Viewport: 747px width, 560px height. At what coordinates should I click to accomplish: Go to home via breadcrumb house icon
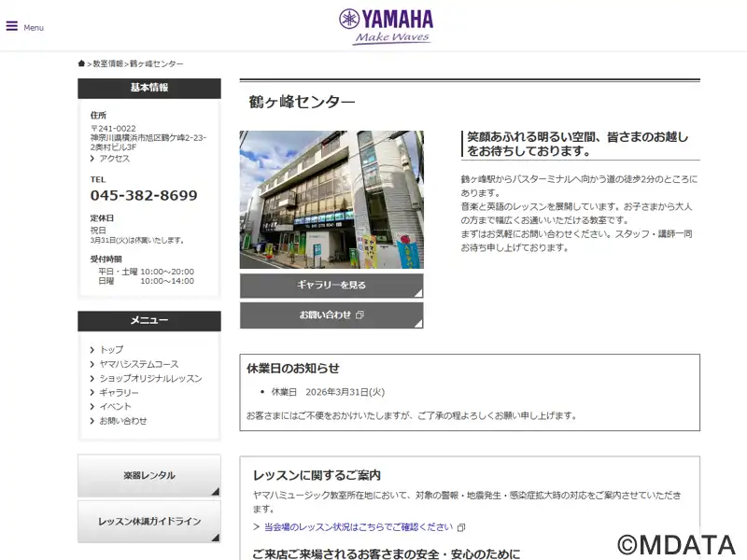point(81,63)
